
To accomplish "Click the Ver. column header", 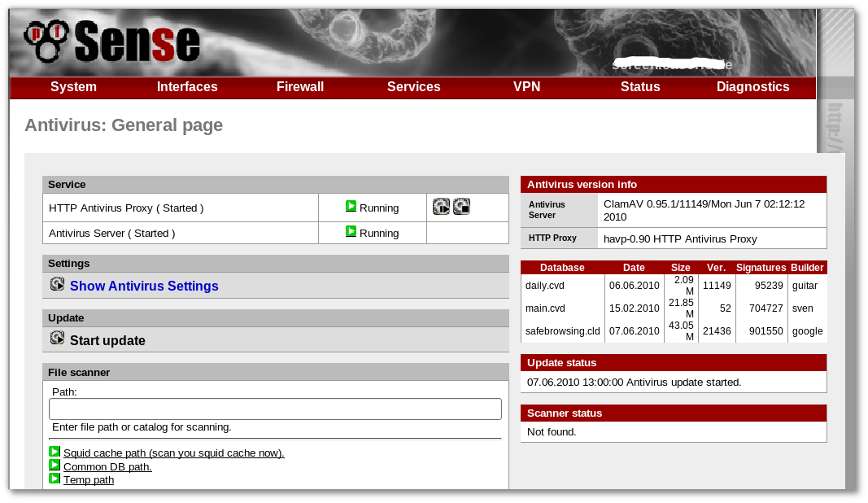I will click(717, 268).
